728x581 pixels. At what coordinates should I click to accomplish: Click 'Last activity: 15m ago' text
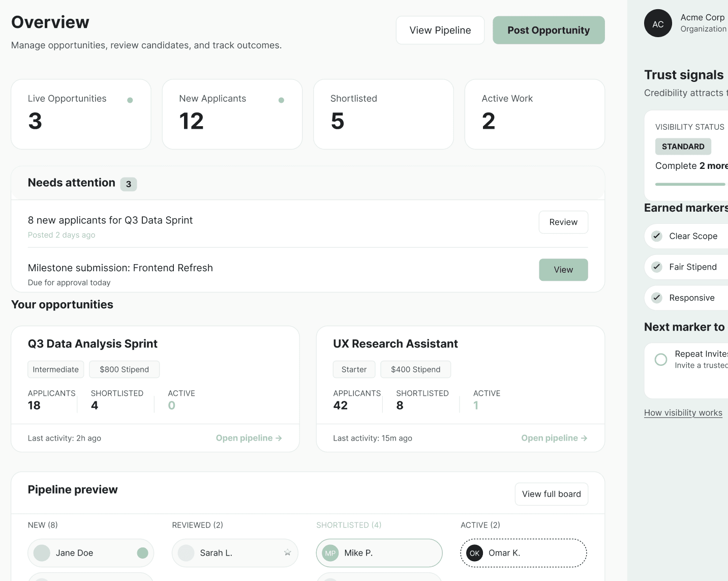(x=373, y=438)
